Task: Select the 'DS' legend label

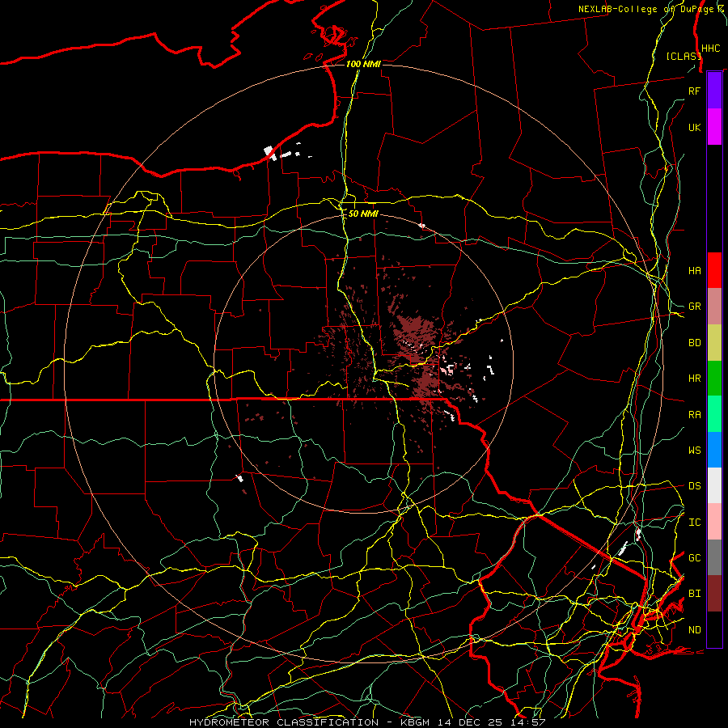Action: tap(694, 486)
